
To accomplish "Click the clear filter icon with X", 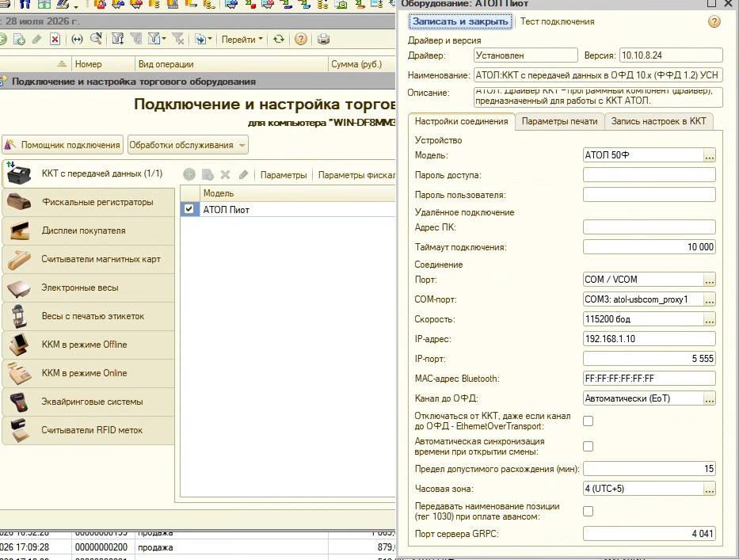I will (178, 39).
